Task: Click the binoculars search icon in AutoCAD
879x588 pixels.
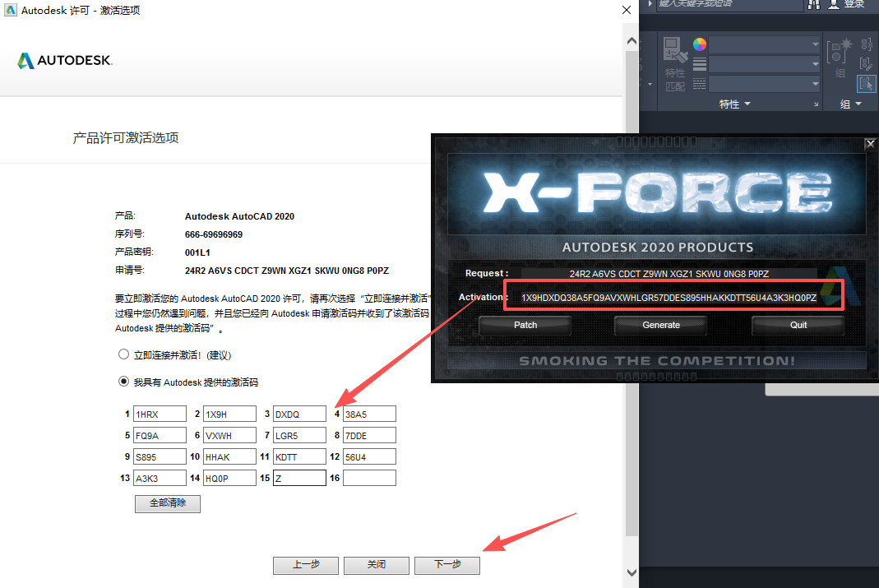Action: pyautogui.click(x=815, y=4)
